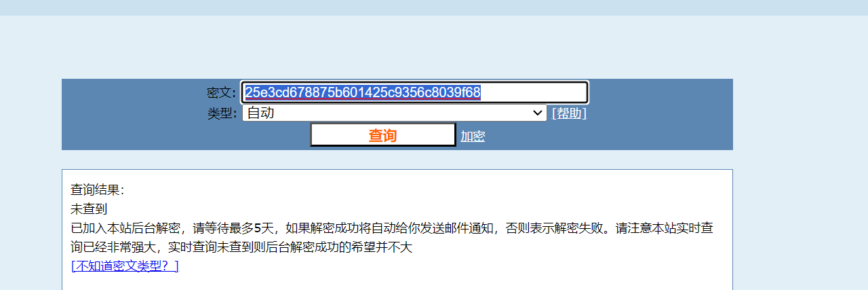This screenshot has height=290, width=868.
Task: Click the 未查到 result message
Action: pyautogui.click(x=89, y=209)
